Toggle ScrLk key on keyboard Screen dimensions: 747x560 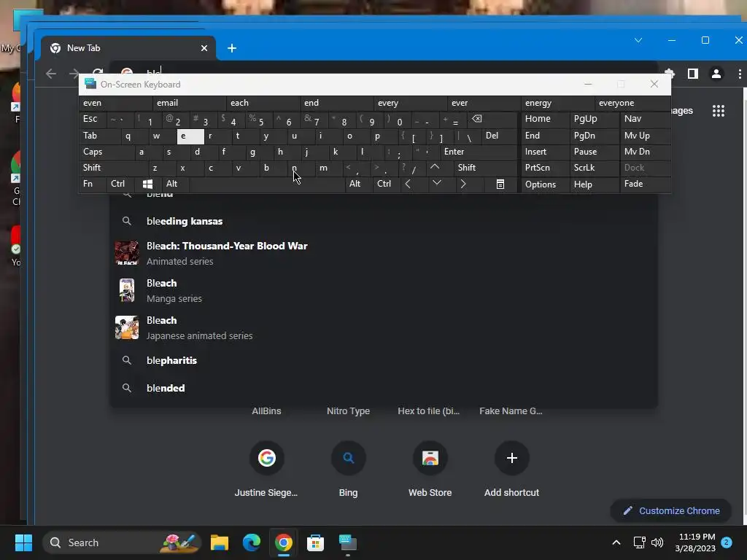595,168
